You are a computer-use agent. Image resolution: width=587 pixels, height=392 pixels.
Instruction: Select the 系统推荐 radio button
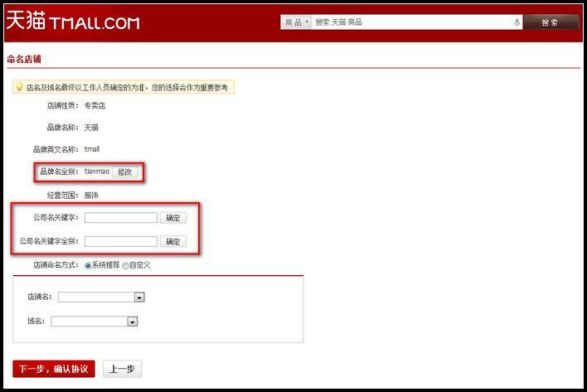[88, 265]
